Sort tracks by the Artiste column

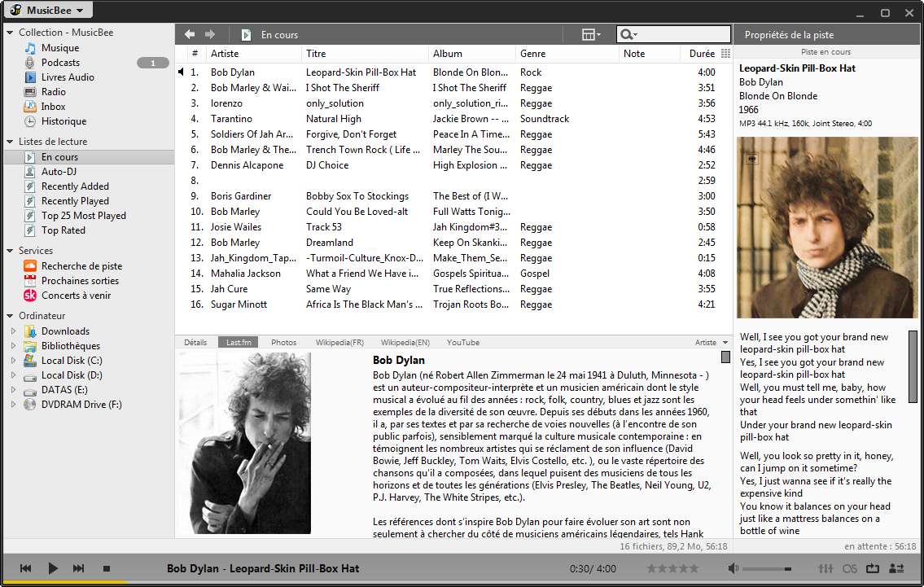point(253,54)
